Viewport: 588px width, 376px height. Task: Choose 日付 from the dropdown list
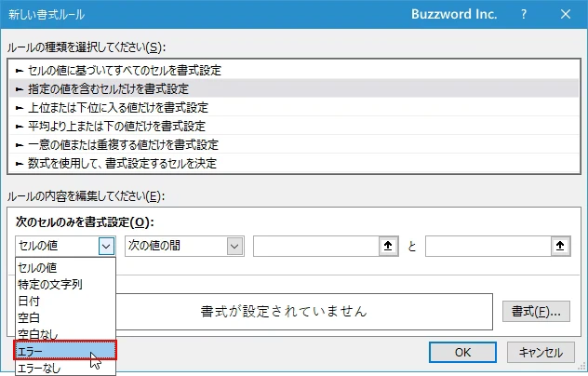click(65, 301)
